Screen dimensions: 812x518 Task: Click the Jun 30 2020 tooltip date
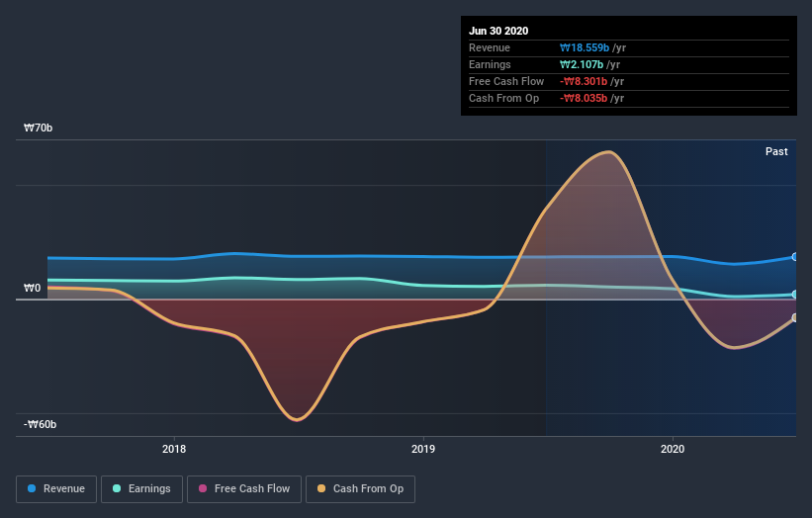[x=498, y=31]
